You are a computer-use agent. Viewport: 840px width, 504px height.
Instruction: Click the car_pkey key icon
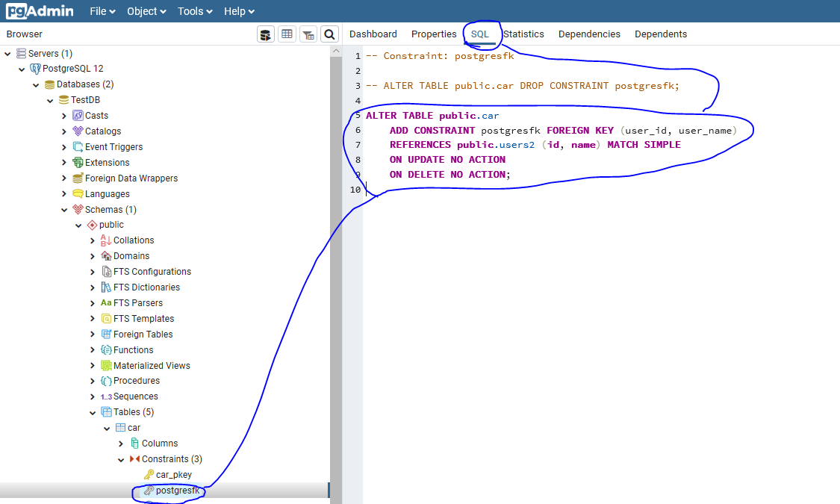tap(149, 475)
